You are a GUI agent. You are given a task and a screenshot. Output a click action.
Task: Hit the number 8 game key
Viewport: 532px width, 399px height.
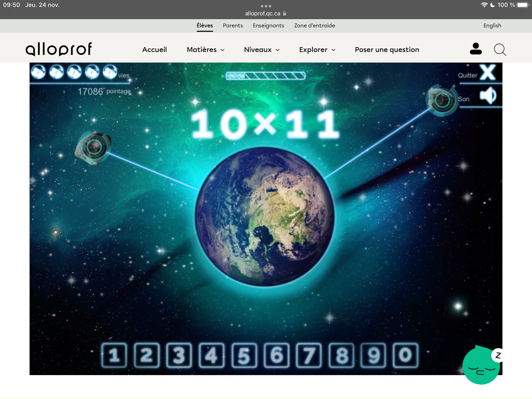(x=342, y=355)
